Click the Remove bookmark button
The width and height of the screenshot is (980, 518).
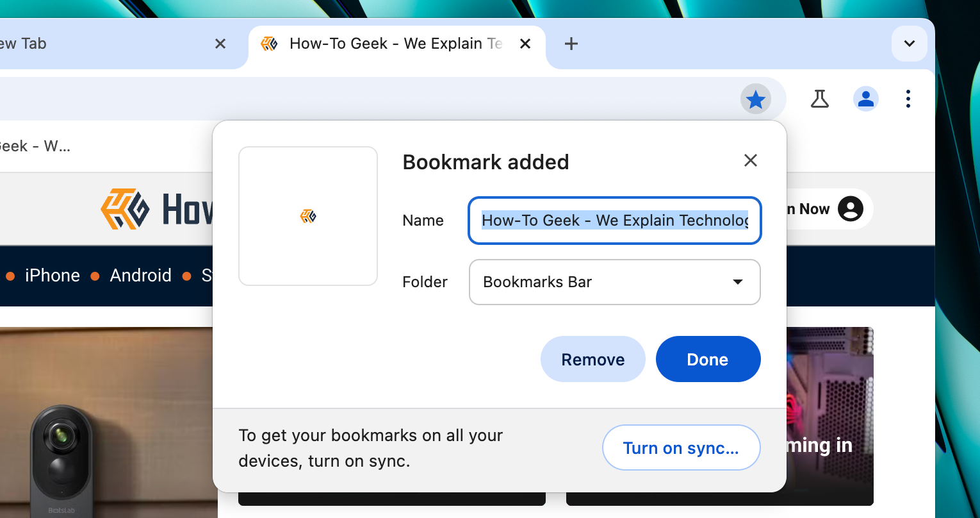(592, 359)
